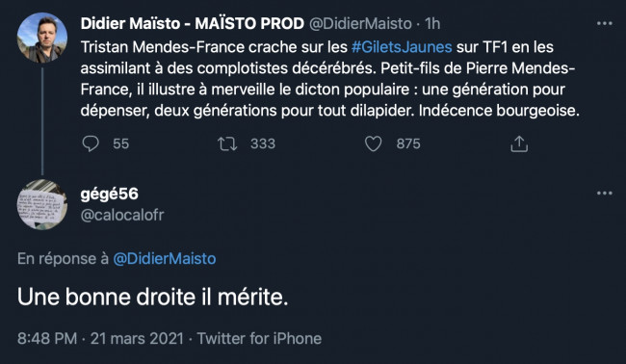Open the more options menu on gégé56's reply
Viewport: 626px width, 364px height.
pos(605,194)
